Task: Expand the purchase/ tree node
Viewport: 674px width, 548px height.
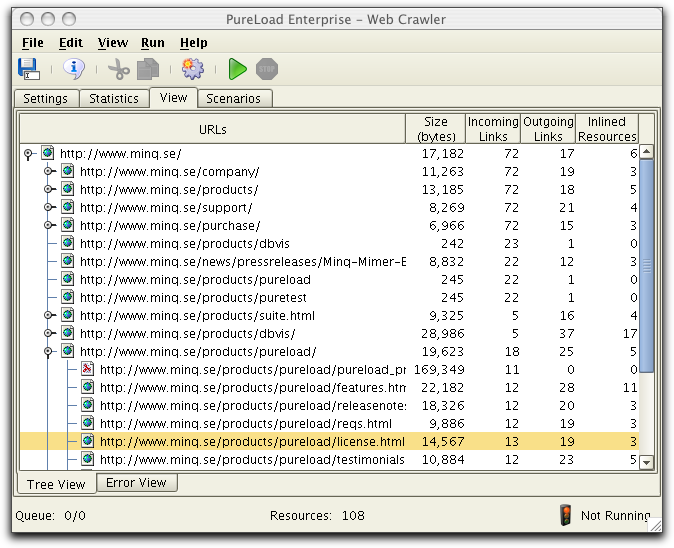Action: pyautogui.click(x=49, y=225)
